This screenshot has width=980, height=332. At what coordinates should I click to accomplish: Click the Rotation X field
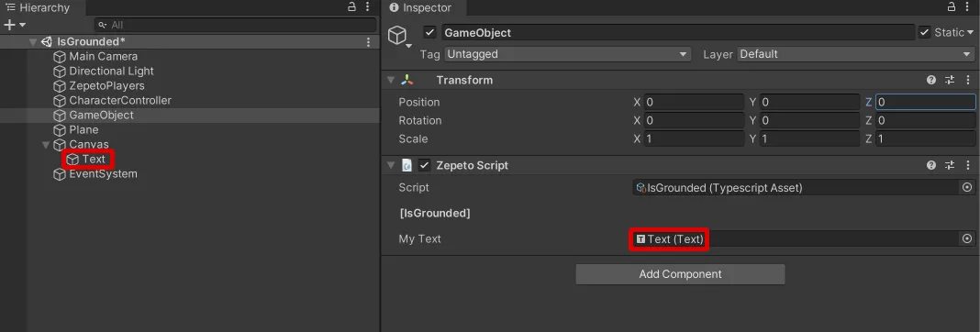pyautogui.click(x=694, y=121)
